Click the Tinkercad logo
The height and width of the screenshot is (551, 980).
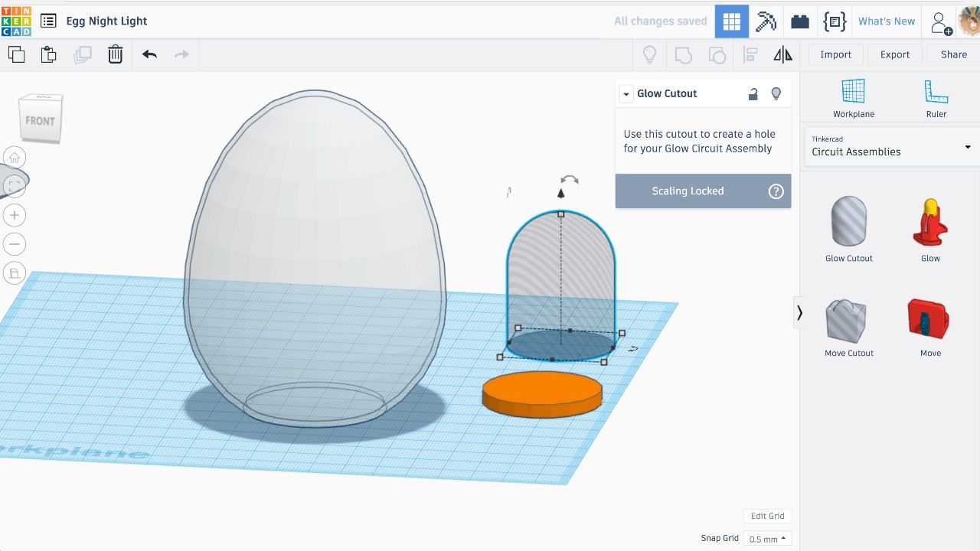16,21
